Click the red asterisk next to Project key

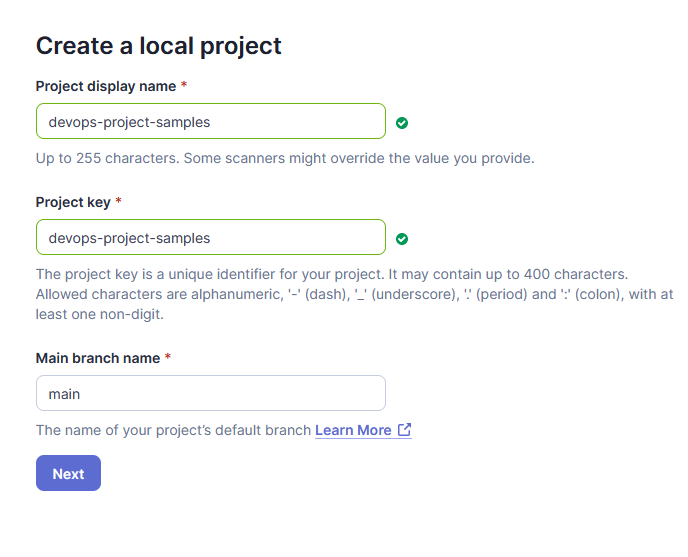(118, 200)
